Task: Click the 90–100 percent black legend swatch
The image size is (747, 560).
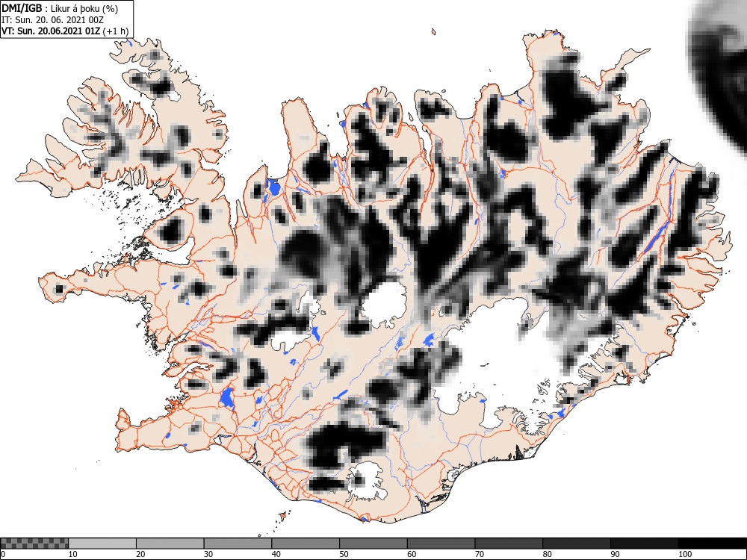Action: pyautogui.click(x=644, y=544)
